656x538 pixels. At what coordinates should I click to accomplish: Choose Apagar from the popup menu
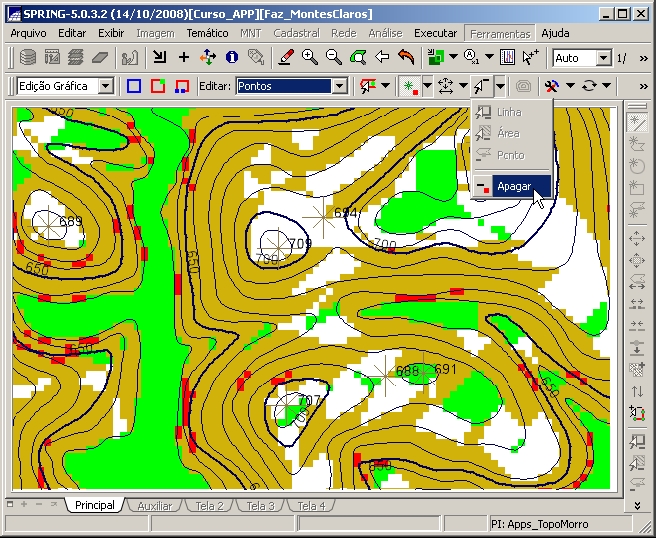click(514, 186)
